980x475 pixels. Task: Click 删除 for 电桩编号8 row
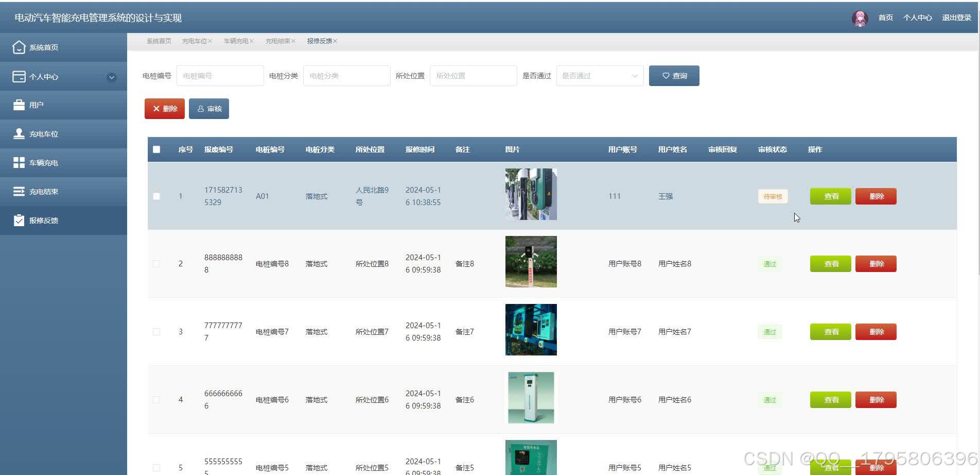point(876,264)
